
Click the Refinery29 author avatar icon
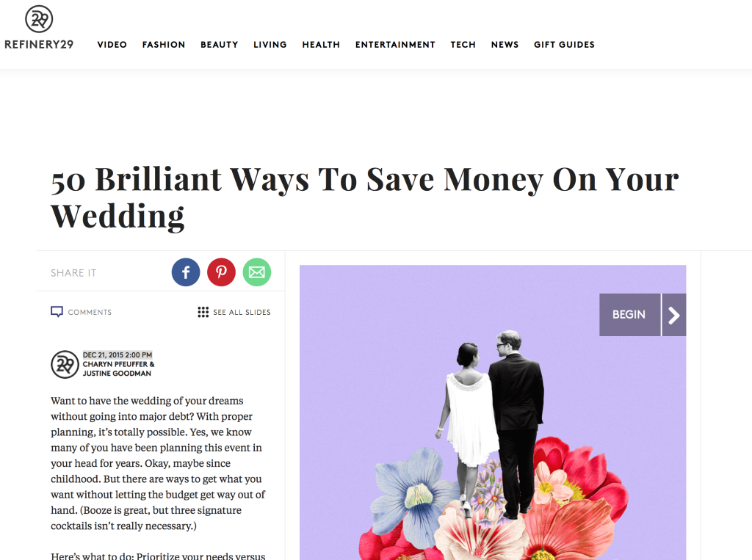[65, 364]
